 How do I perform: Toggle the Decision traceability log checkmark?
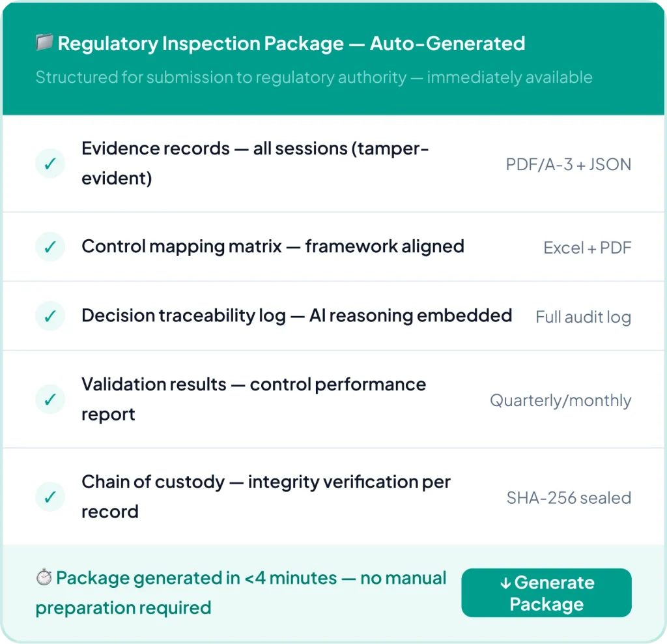click(50, 316)
